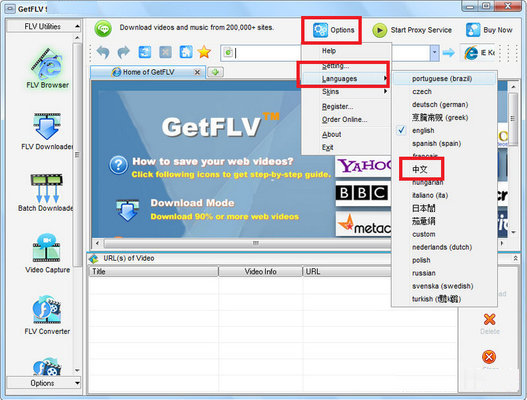Viewport: 527px width, 400px height.
Task: Go back with the browser back arrow
Action: pos(103,52)
